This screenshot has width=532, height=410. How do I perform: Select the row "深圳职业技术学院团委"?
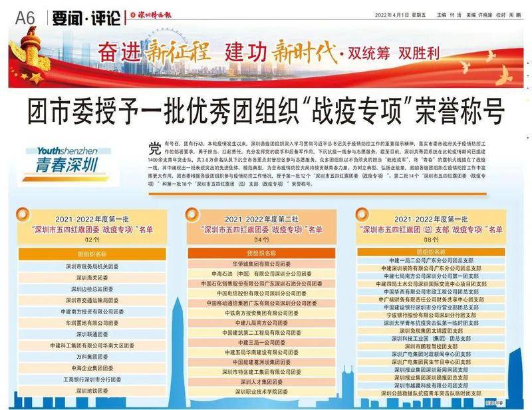[261, 391]
